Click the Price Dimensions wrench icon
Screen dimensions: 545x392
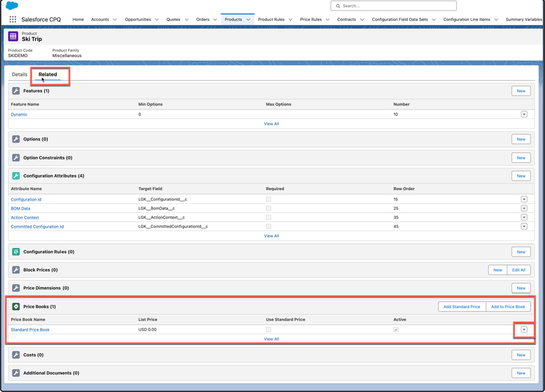coord(16,288)
